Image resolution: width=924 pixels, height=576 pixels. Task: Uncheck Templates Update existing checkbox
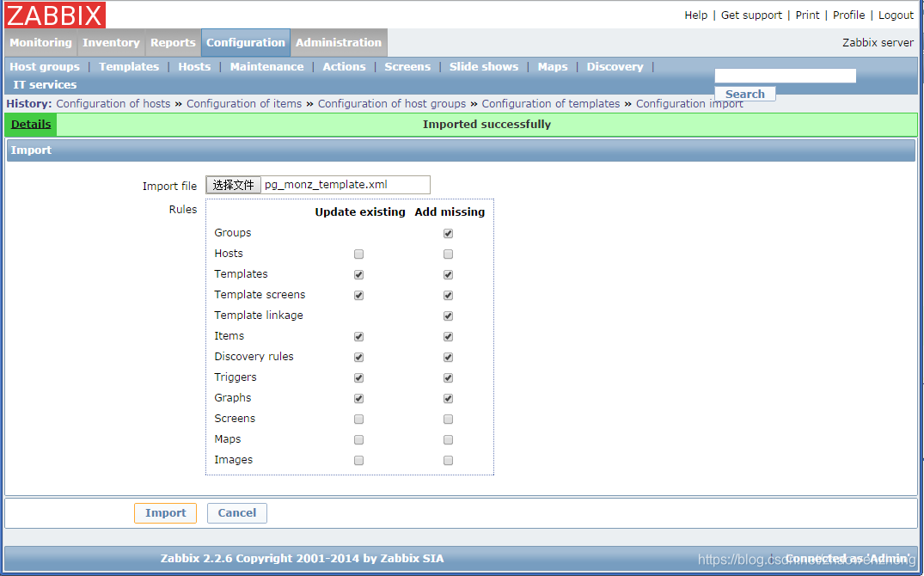click(359, 275)
